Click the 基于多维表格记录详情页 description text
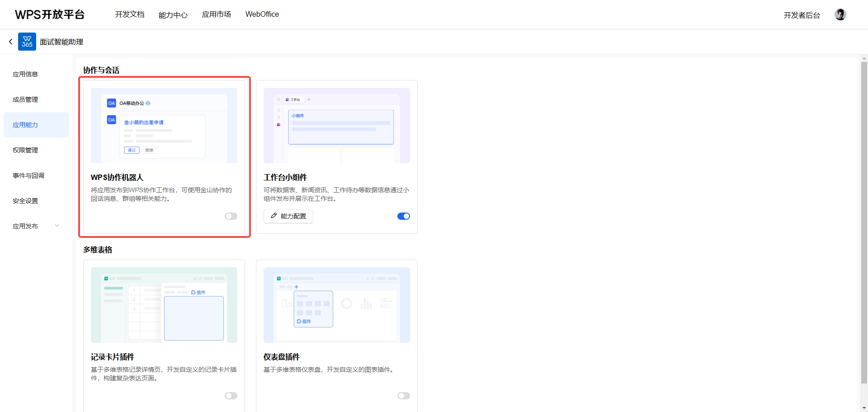This screenshot has height=412, width=868. (164, 374)
